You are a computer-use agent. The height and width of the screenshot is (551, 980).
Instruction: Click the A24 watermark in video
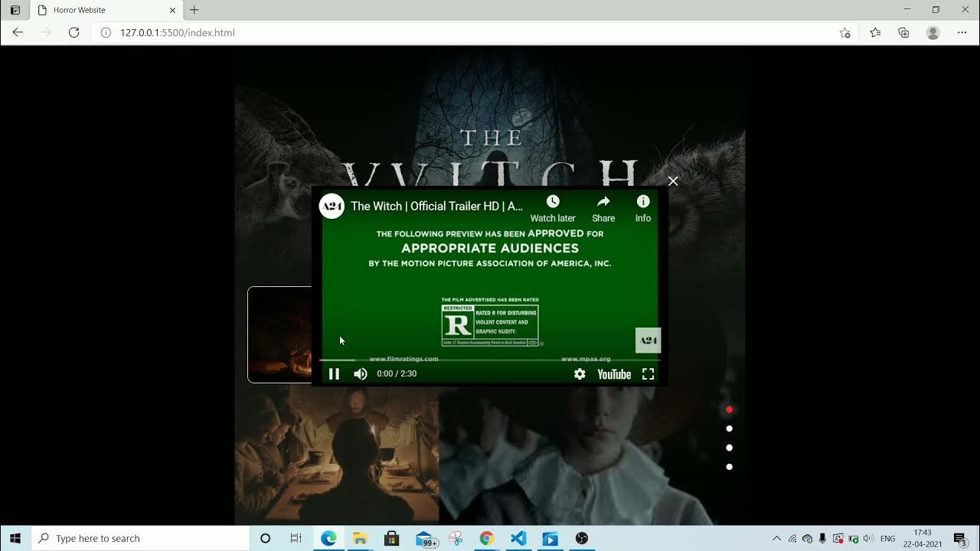point(648,341)
